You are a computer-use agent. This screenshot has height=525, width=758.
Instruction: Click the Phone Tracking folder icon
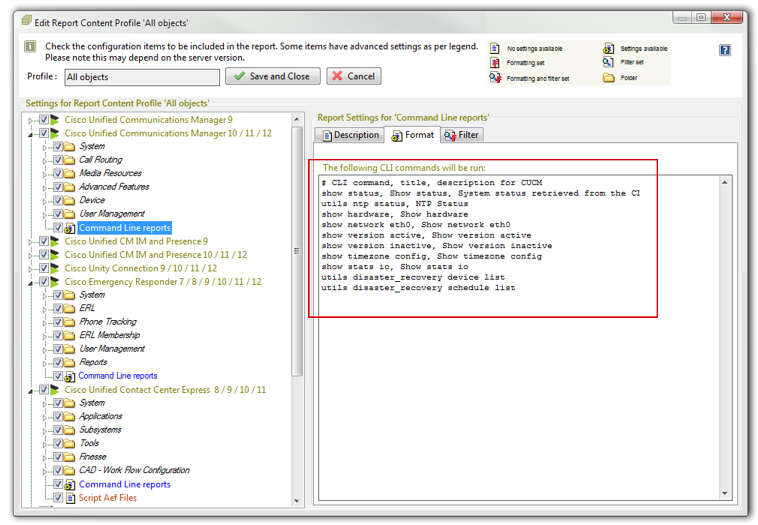[x=70, y=322]
